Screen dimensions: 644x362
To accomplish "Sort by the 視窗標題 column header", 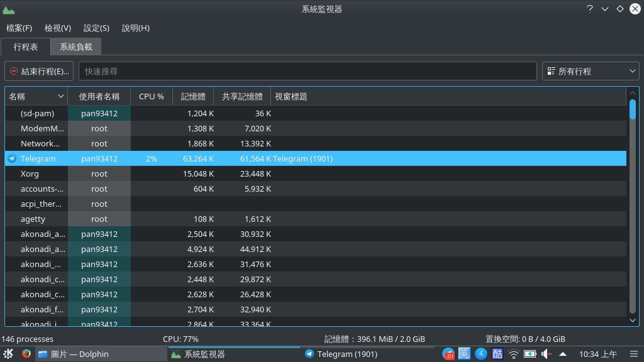I will pos(448,96).
